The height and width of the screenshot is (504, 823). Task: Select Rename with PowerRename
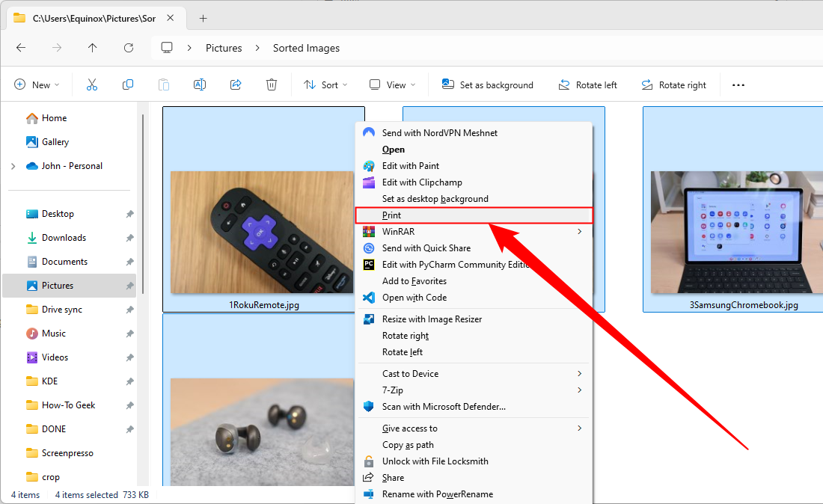click(474, 494)
